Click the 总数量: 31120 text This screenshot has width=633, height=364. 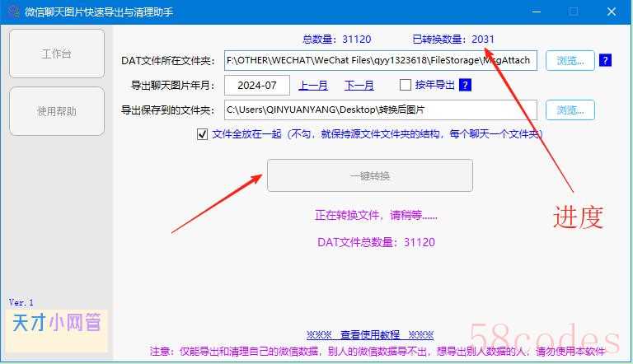tap(336, 40)
